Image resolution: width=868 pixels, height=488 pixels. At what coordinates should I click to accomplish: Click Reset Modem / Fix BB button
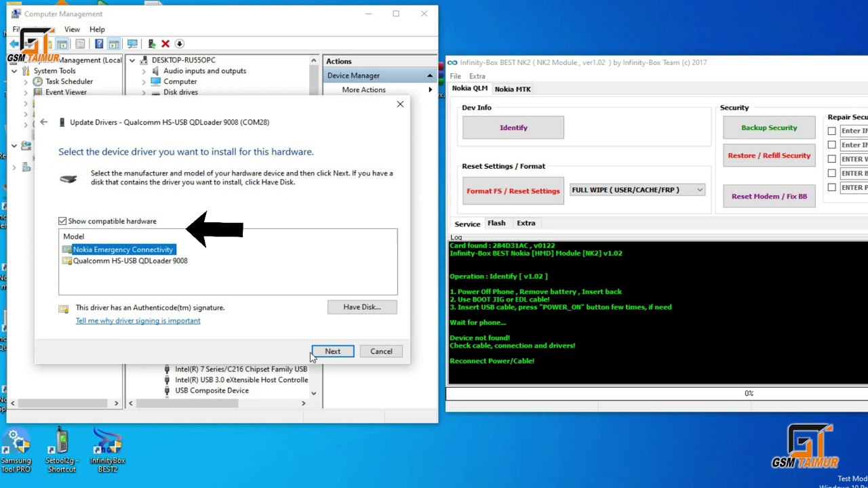pos(769,196)
